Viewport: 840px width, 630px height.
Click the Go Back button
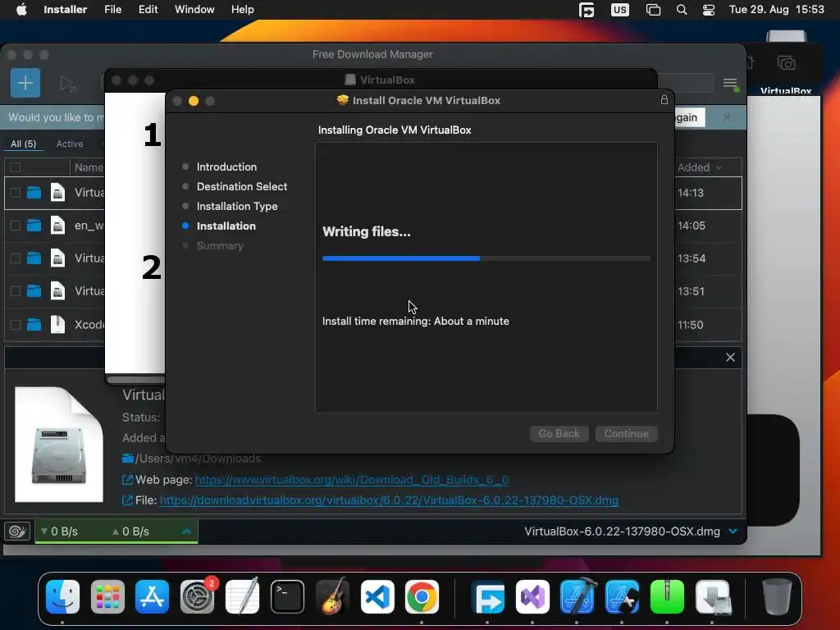tap(559, 433)
